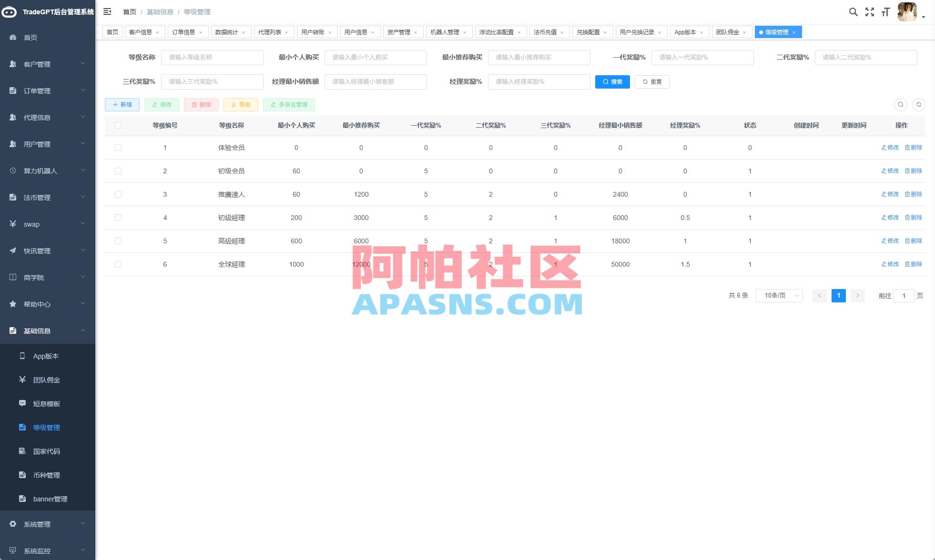Click the 新增 button
This screenshot has height=560, width=935.
pos(122,104)
